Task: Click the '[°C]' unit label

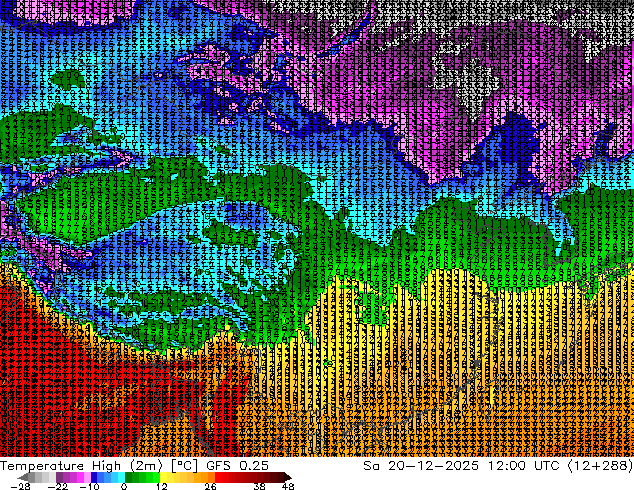Action: click(x=184, y=466)
